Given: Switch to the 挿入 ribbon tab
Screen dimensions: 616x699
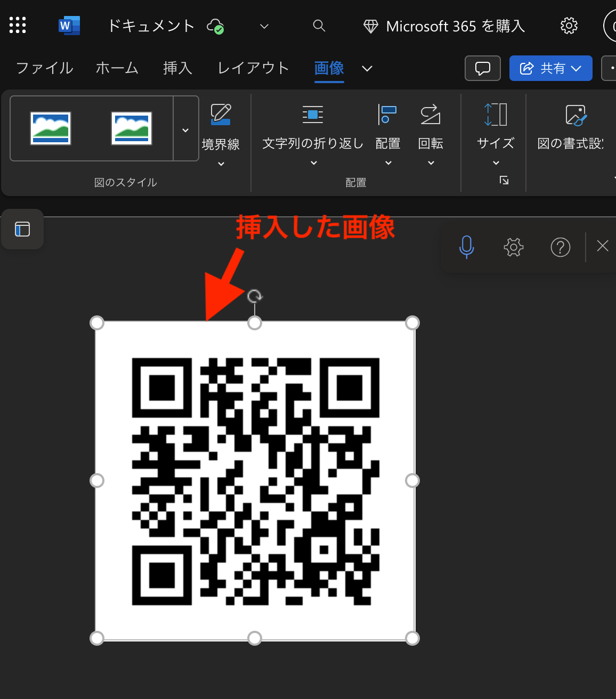Looking at the screenshot, I should coord(177,68).
